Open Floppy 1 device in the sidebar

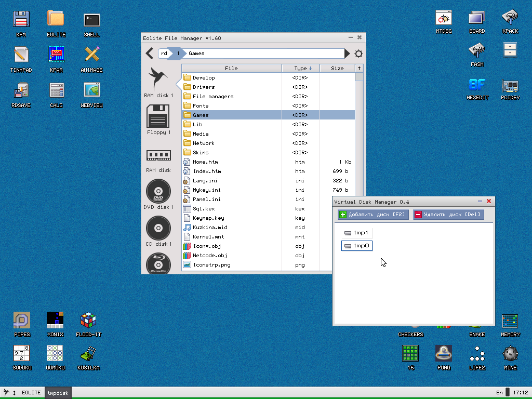[x=158, y=119]
